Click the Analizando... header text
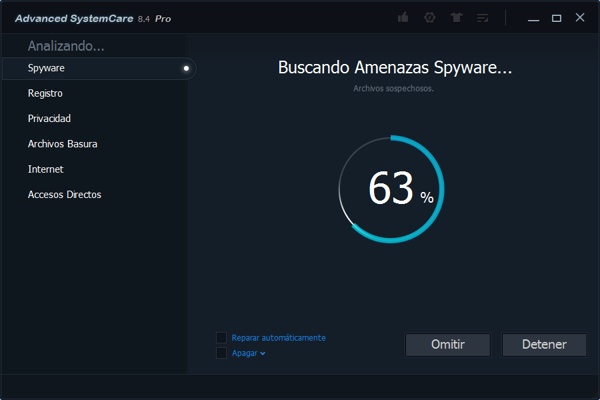 [x=66, y=46]
